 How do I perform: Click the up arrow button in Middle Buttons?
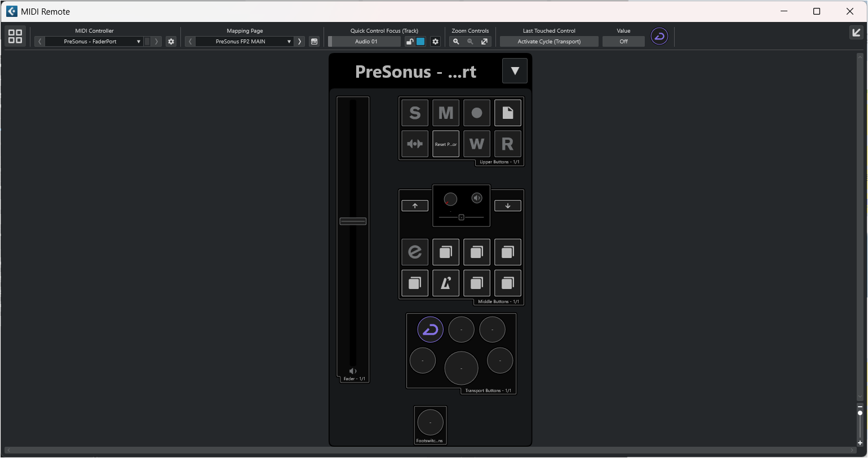(x=415, y=206)
